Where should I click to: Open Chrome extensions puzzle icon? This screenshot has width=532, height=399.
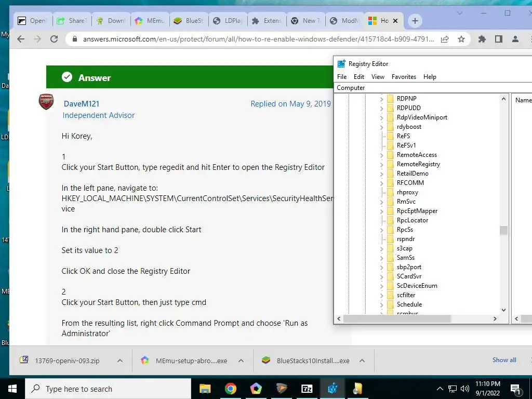click(x=482, y=39)
